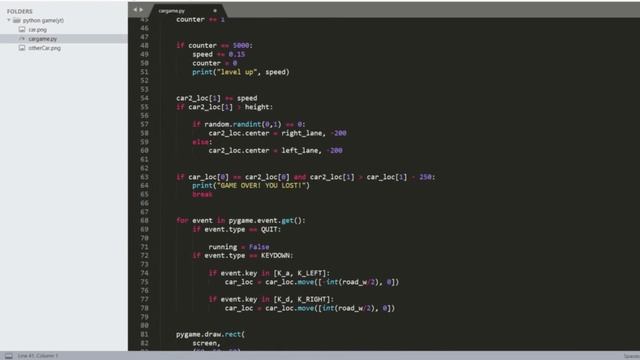This screenshot has height=360, width=640.
Task: Open otherCar.png from the sidebar
Action: tap(44, 48)
